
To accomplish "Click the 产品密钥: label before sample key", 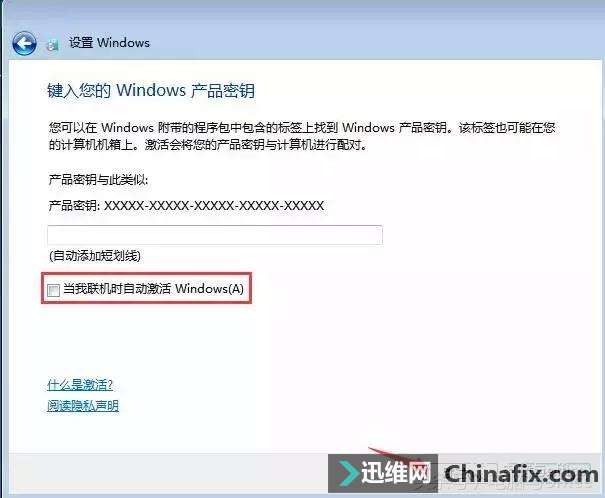I will coord(74,206).
